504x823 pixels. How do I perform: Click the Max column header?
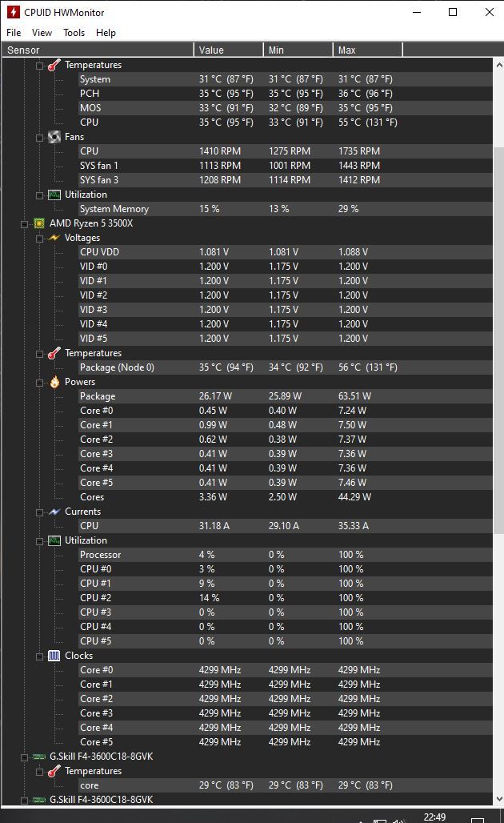tap(368, 50)
